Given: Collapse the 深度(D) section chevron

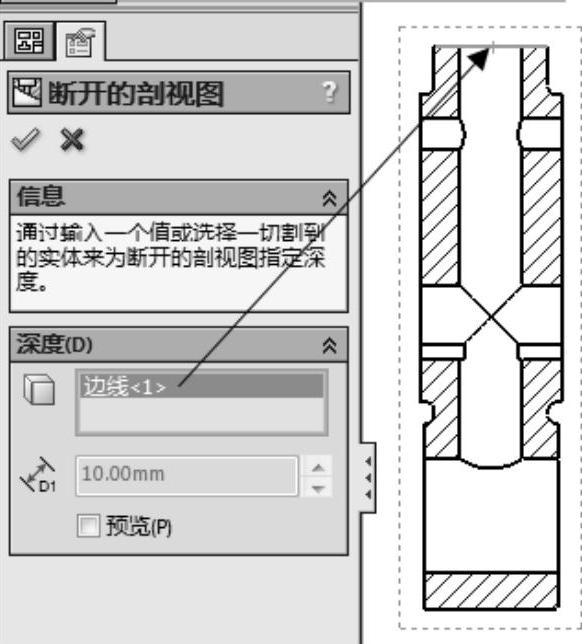Looking at the screenshot, I should tap(329, 345).
